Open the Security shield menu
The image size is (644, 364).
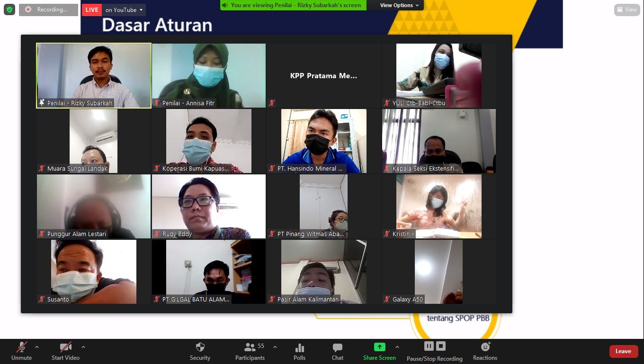tap(200, 347)
